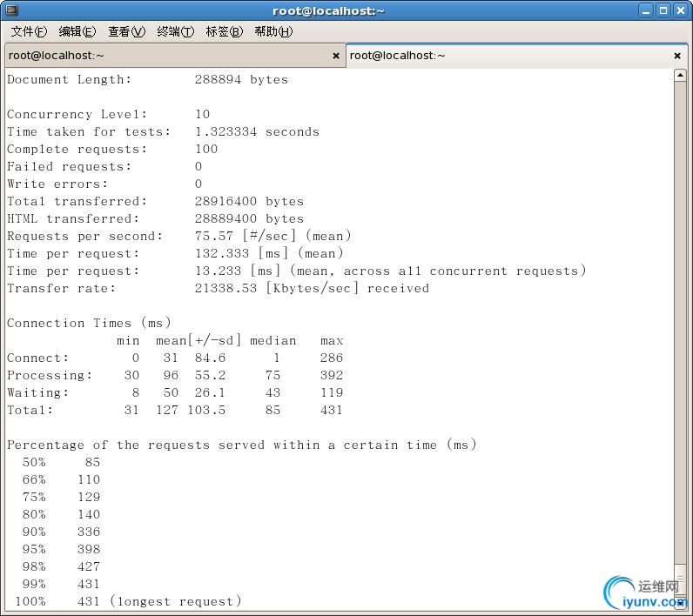Click the '28889400 bytes' HTML transferred value

coord(249,218)
